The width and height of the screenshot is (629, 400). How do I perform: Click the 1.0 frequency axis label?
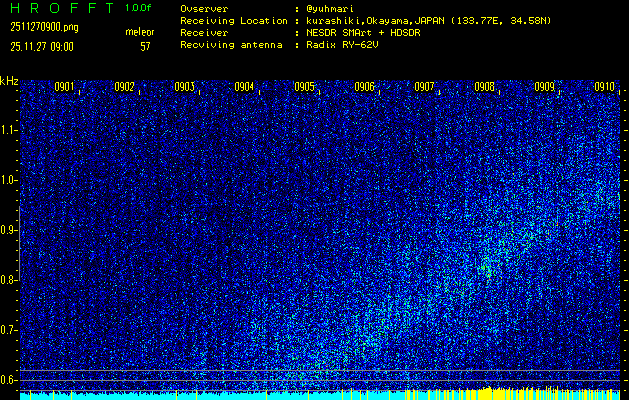point(9,180)
